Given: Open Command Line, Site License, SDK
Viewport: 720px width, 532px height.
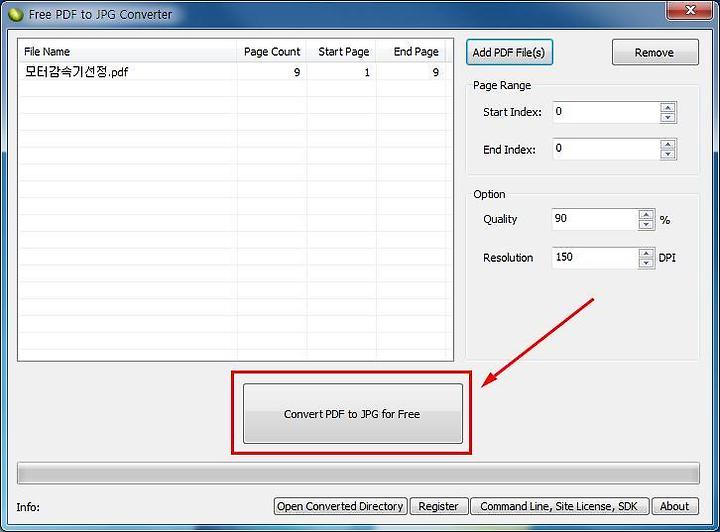Looking at the screenshot, I should pyautogui.click(x=559, y=506).
